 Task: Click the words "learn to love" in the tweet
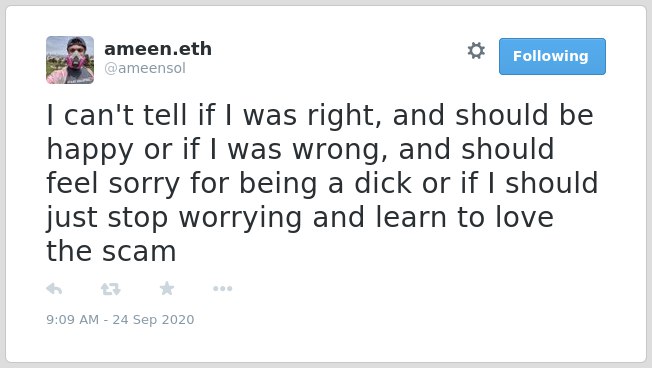click(464, 217)
